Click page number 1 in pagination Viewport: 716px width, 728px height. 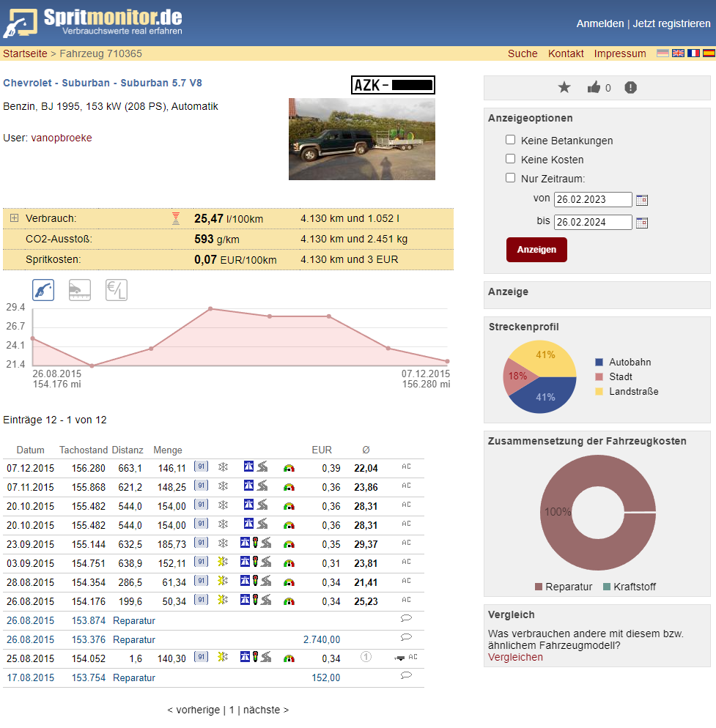pos(232,710)
